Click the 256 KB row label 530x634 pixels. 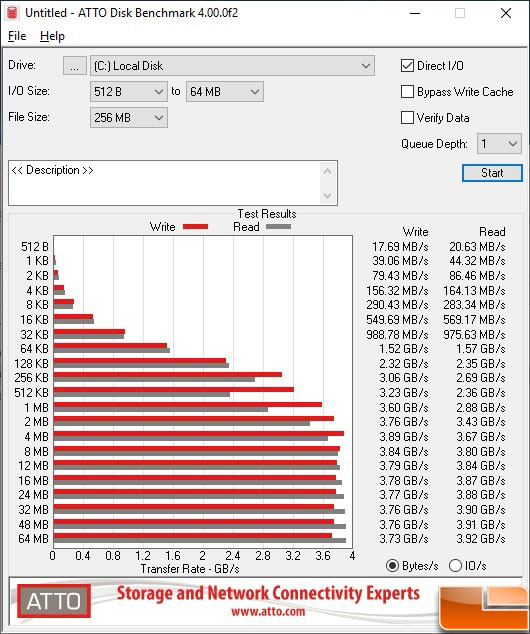tap(31, 378)
